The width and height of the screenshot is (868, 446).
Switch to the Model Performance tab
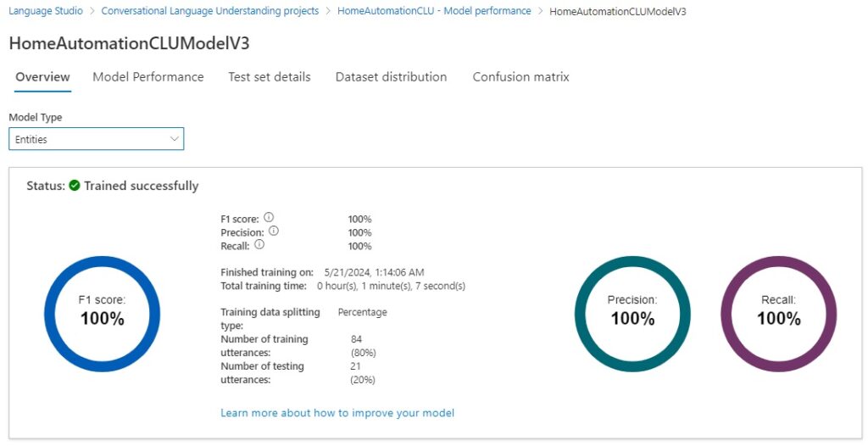[x=148, y=77]
